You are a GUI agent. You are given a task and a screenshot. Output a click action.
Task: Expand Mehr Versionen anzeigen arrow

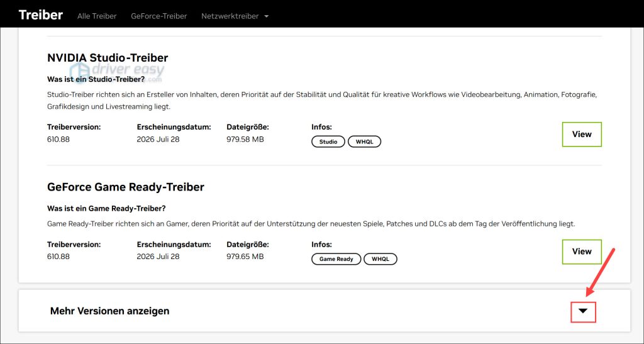pyautogui.click(x=583, y=312)
